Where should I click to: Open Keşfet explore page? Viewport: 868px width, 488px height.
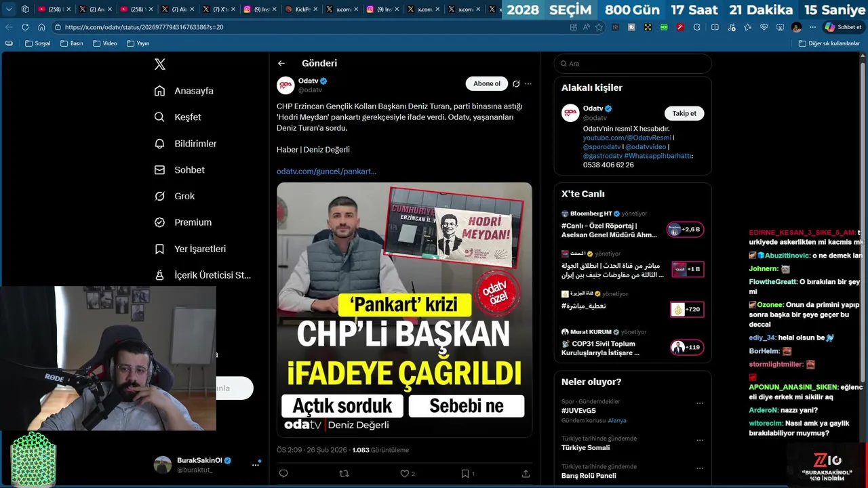click(x=178, y=117)
